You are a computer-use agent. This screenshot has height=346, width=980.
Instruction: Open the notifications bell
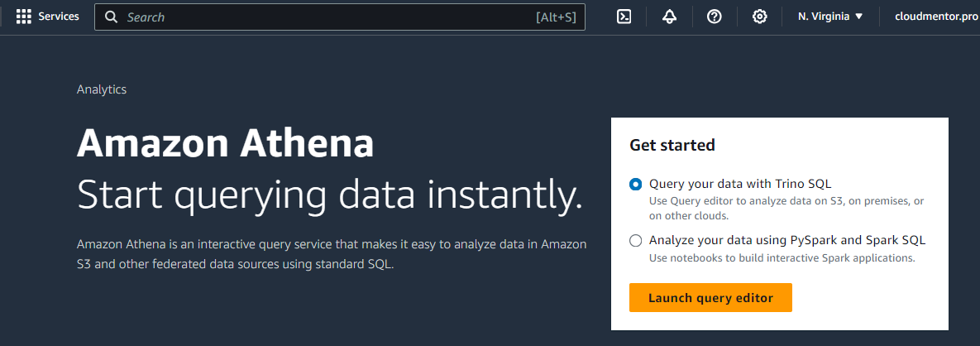669,17
